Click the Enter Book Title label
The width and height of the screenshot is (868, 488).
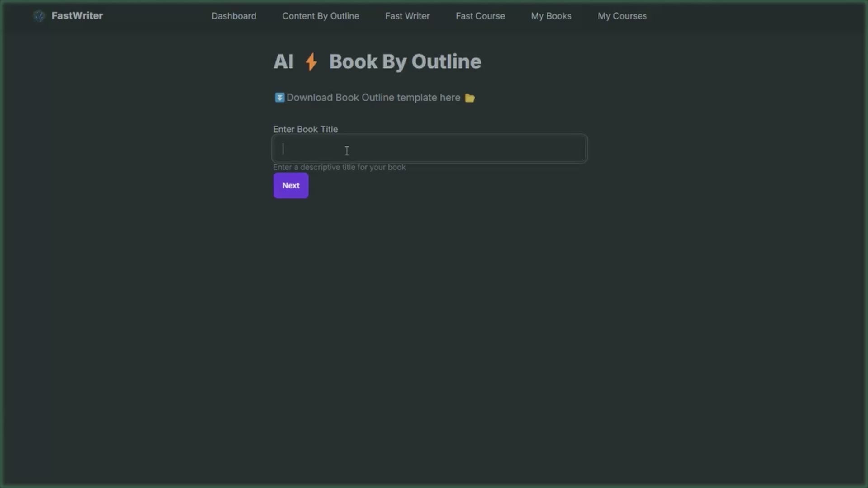(x=305, y=129)
